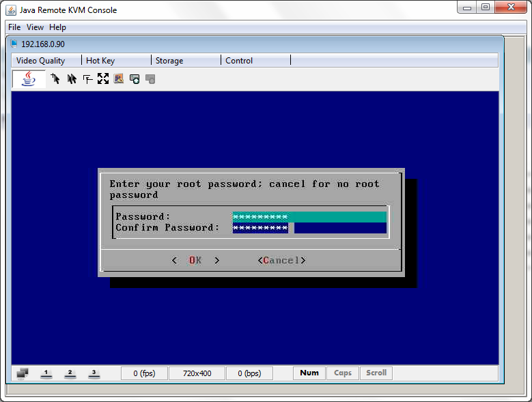Viewport: 532px width, 402px height.
Task: Click status bar icon labeled 1
Action: [46, 373]
